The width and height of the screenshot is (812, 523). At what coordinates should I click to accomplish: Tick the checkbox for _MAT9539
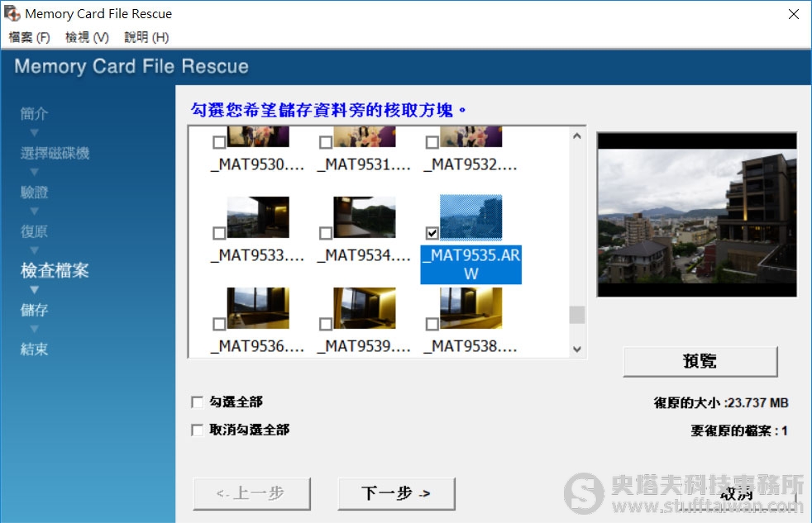click(x=326, y=325)
